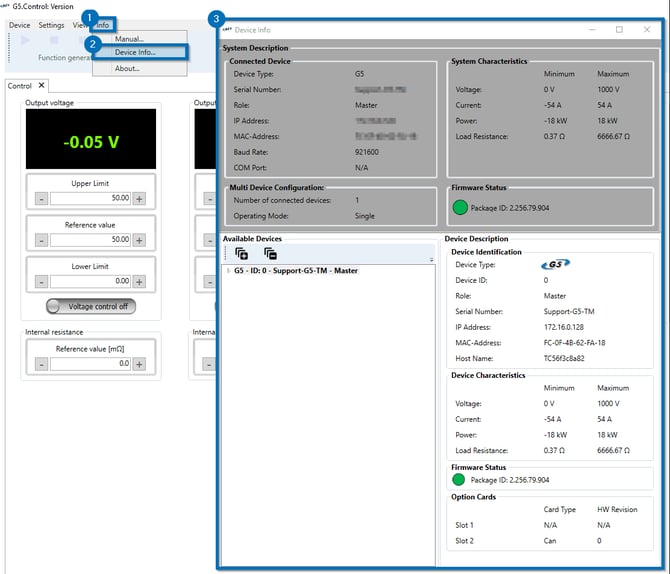The width and height of the screenshot is (670, 574).
Task: Click the green System Firmware Status indicator
Action: pyautogui.click(x=460, y=208)
